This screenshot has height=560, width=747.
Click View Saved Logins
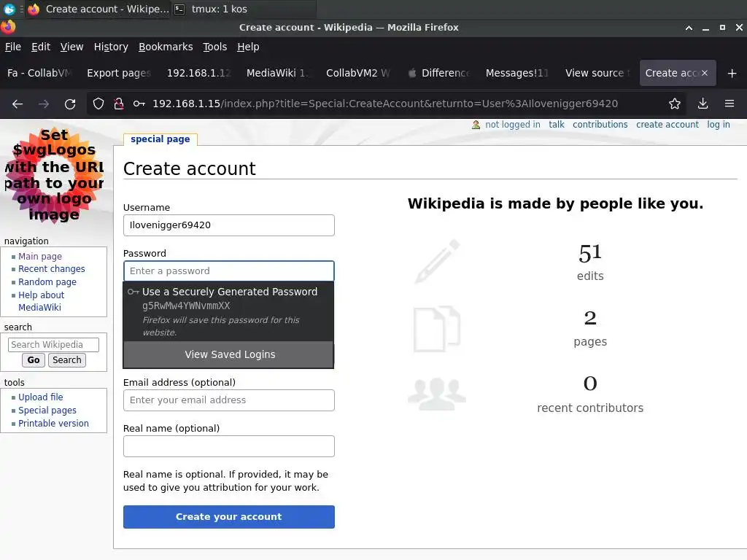pos(228,355)
